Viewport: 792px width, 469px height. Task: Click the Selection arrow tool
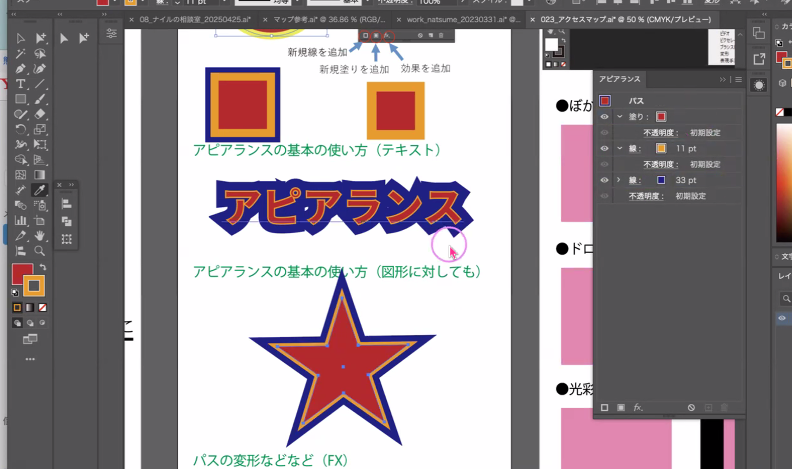pos(21,38)
